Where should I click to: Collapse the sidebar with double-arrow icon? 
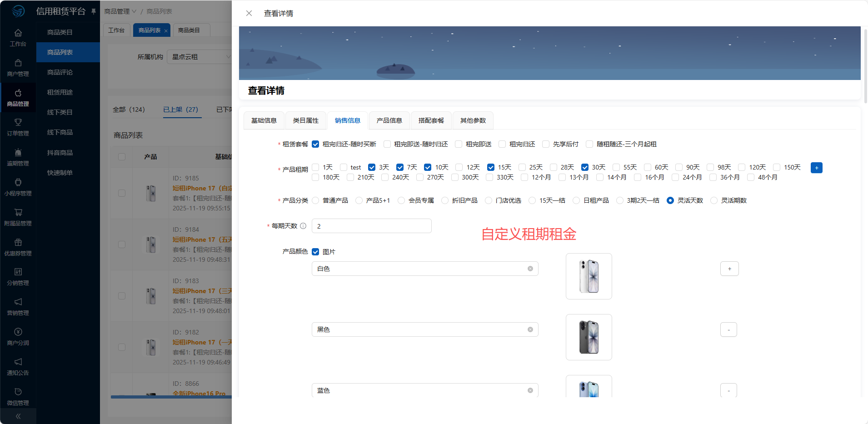pyautogui.click(x=18, y=416)
